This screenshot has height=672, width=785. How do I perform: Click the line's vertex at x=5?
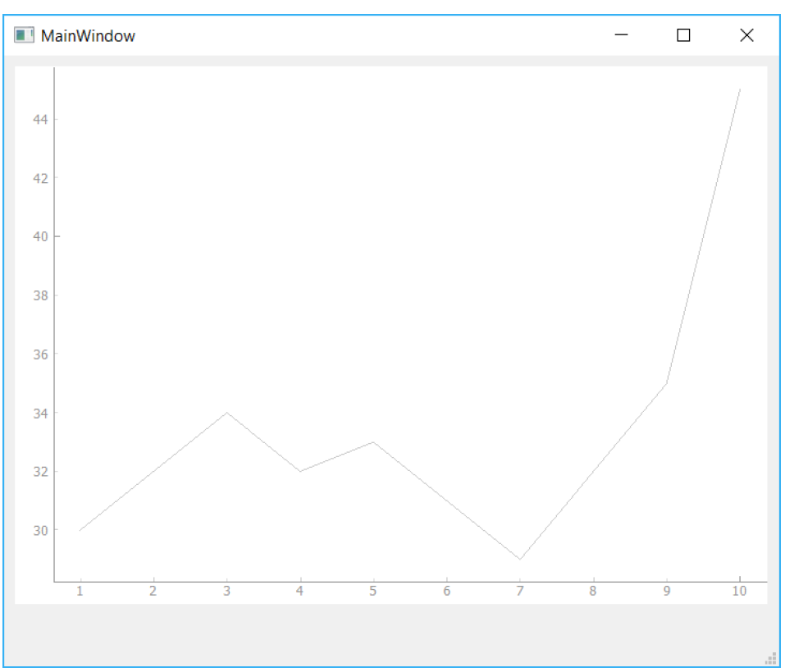[373, 442]
